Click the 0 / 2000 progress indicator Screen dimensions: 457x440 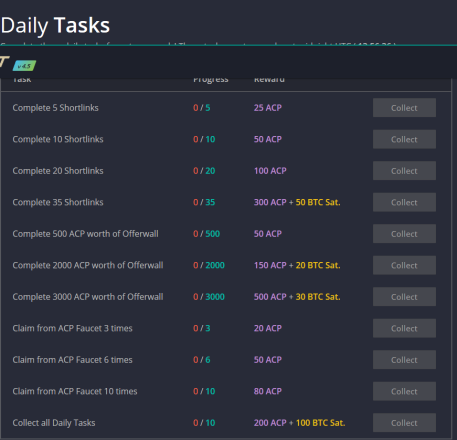tap(209, 265)
